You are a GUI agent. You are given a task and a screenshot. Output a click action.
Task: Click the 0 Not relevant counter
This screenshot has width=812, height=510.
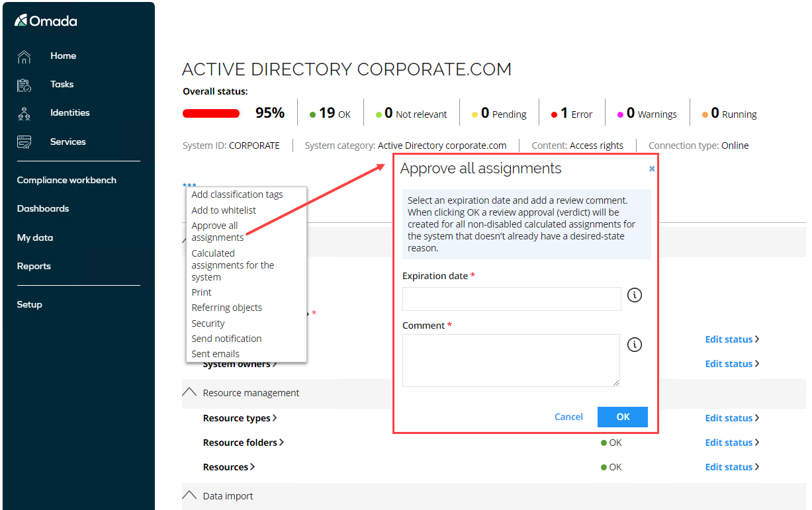coord(411,113)
